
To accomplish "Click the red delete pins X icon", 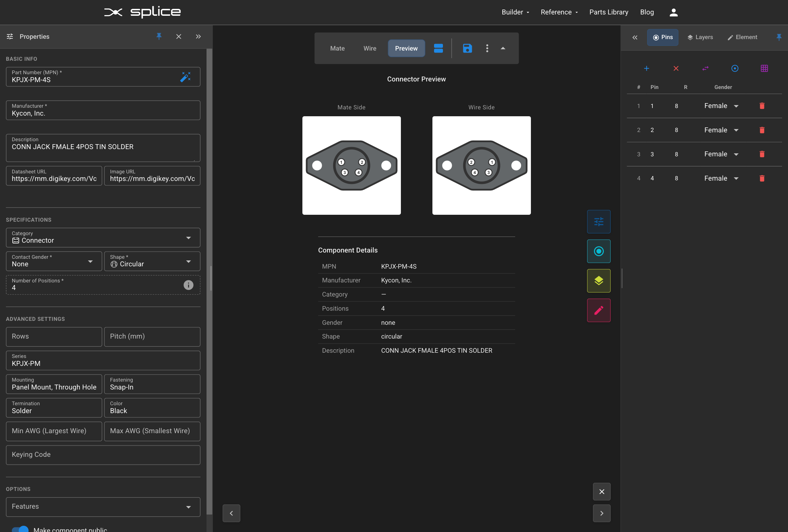I will (x=676, y=68).
